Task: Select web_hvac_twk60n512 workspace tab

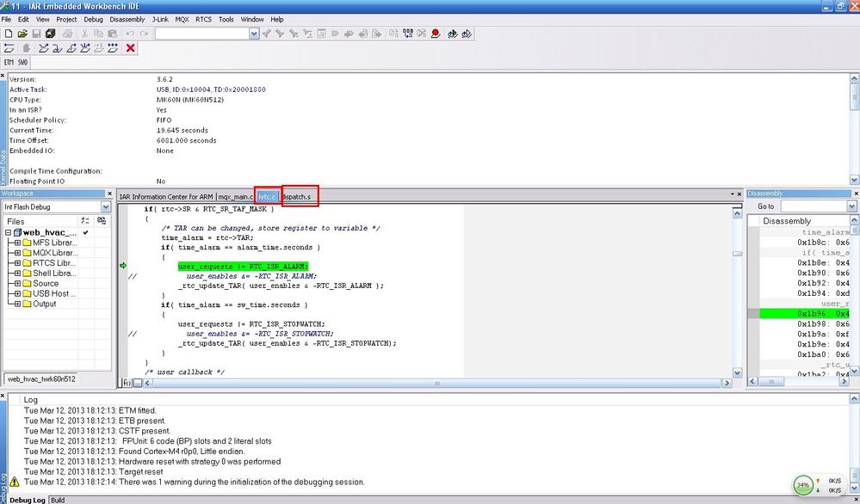Action: pos(41,379)
